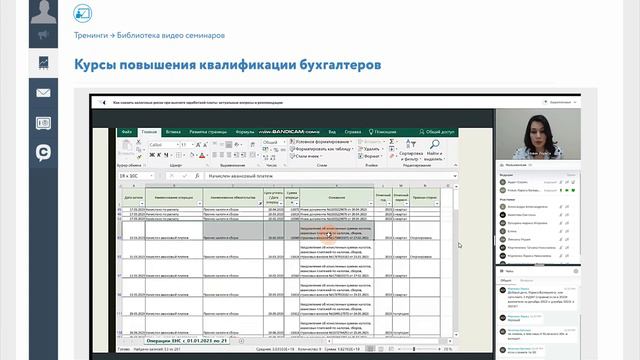Screen dimensions: 640x360
Task: Switch to the Общий chat tab
Action: 506,280
